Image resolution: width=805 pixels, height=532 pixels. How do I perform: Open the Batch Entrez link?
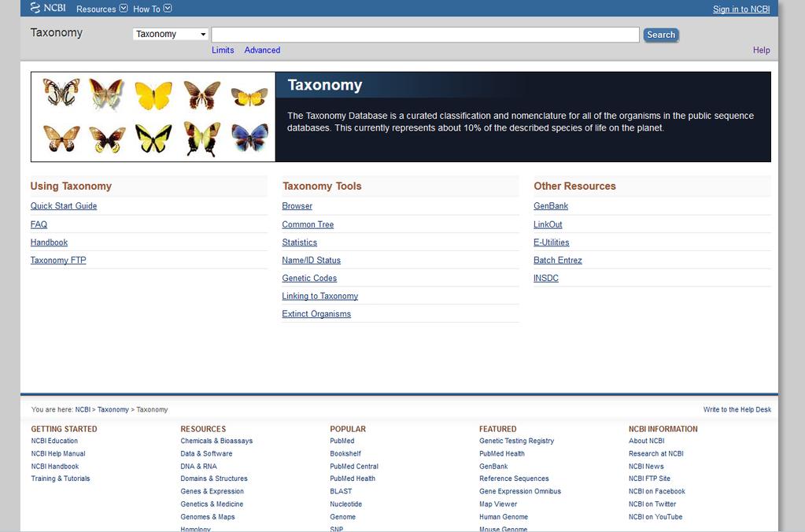pyautogui.click(x=558, y=260)
